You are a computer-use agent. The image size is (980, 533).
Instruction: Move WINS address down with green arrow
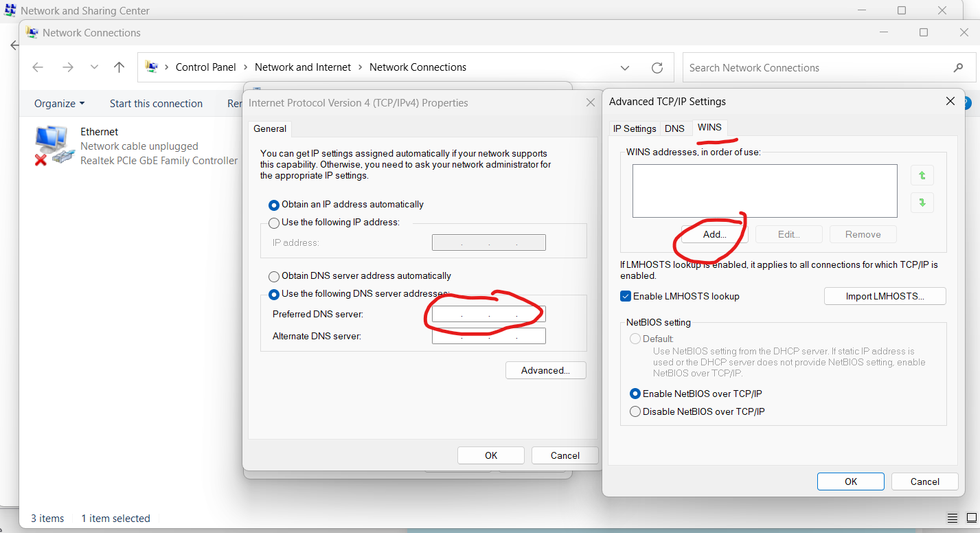pos(922,202)
